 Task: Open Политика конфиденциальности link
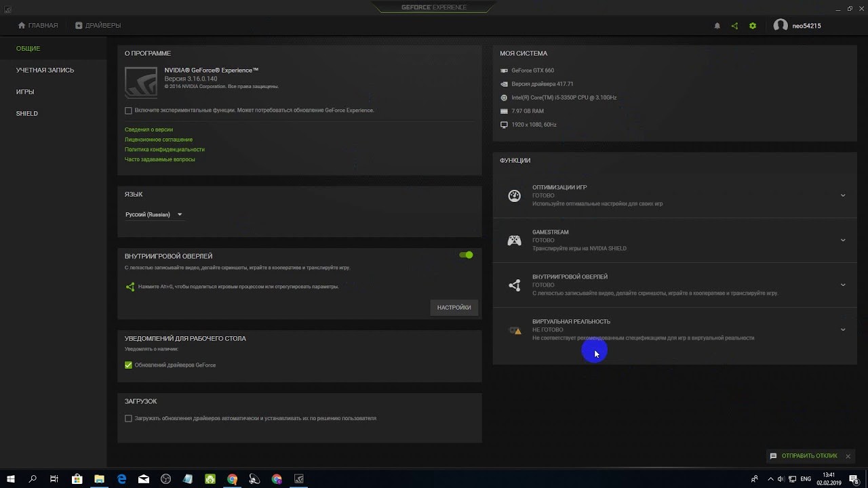tap(165, 150)
